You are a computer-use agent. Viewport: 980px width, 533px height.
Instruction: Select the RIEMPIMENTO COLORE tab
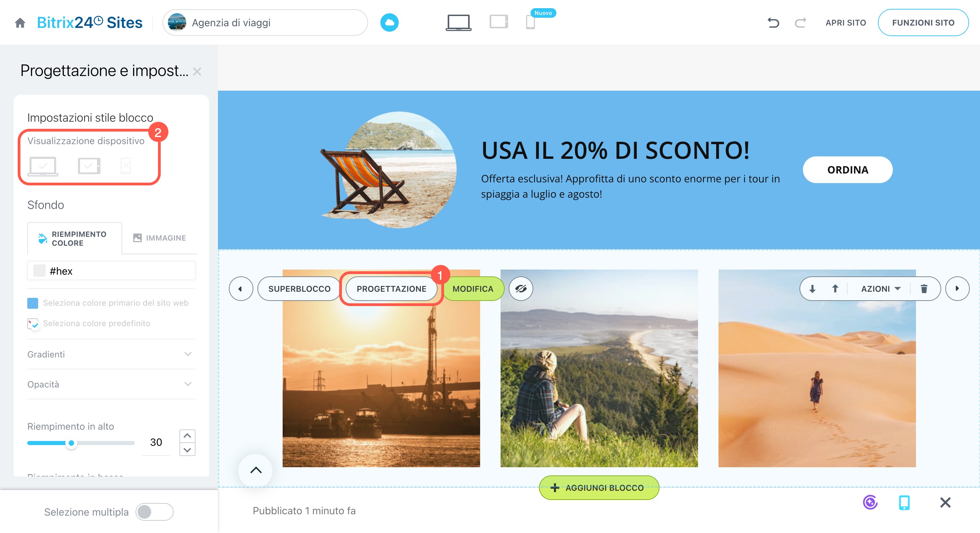point(75,238)
